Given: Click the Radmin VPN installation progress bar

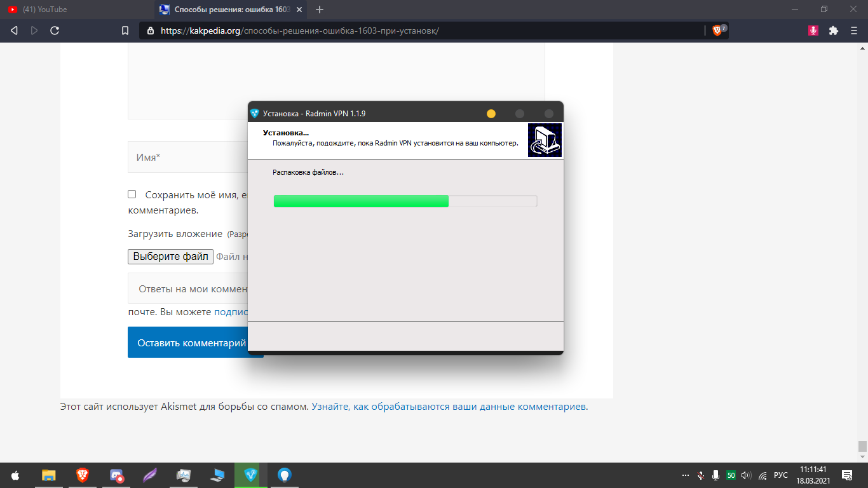Looking at the screenshot, I should (x=405, y=201).
